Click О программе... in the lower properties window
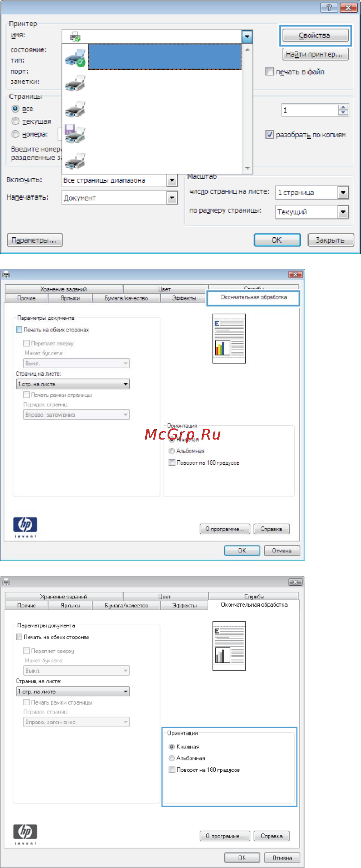This screenshot has width=361, height=868. click(x=225, y=836)
